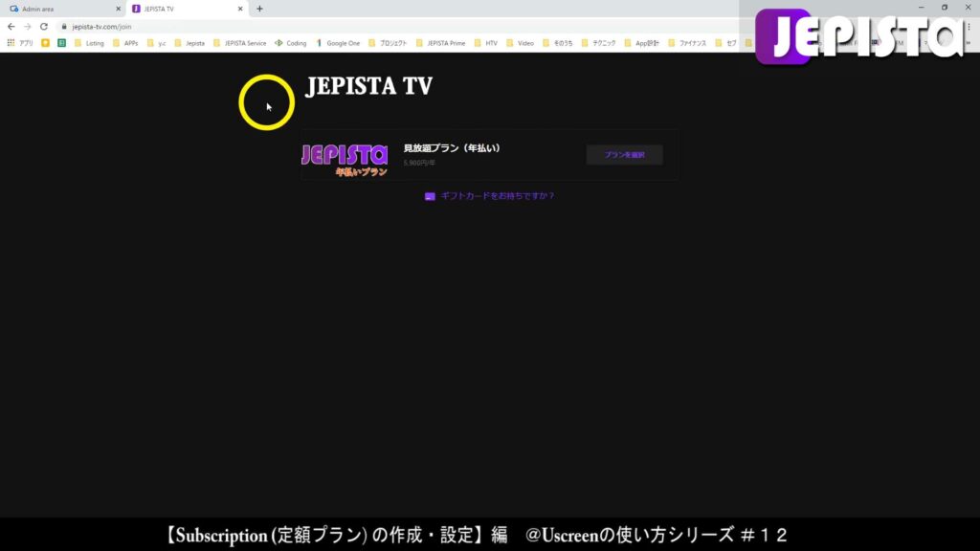Open the ギフトカードをお持ちですか？ link
980x551 pixels.
[498, 195]
